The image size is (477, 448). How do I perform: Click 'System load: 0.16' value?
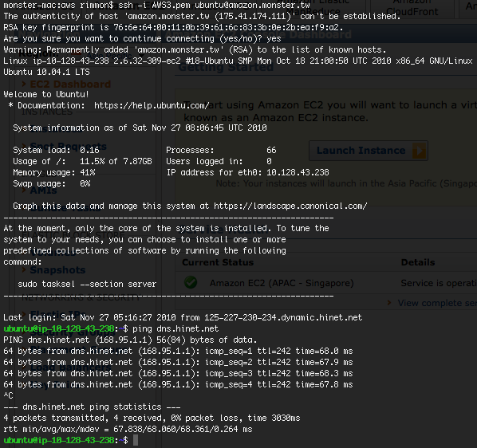[57, 150]
